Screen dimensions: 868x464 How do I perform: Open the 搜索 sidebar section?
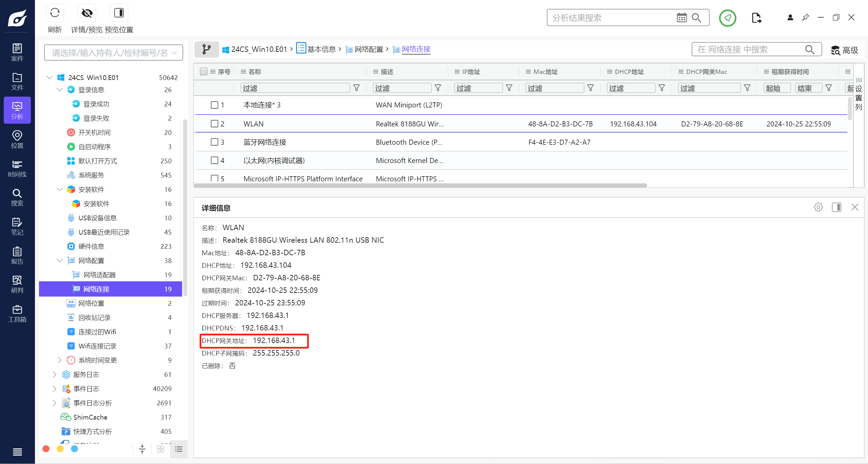coord(17,197)
